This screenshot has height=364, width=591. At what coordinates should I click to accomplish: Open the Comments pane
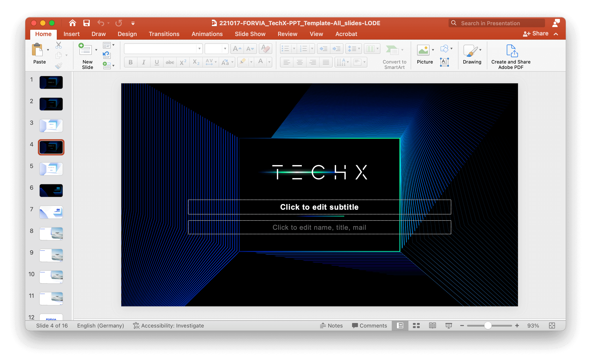point(369,325)
